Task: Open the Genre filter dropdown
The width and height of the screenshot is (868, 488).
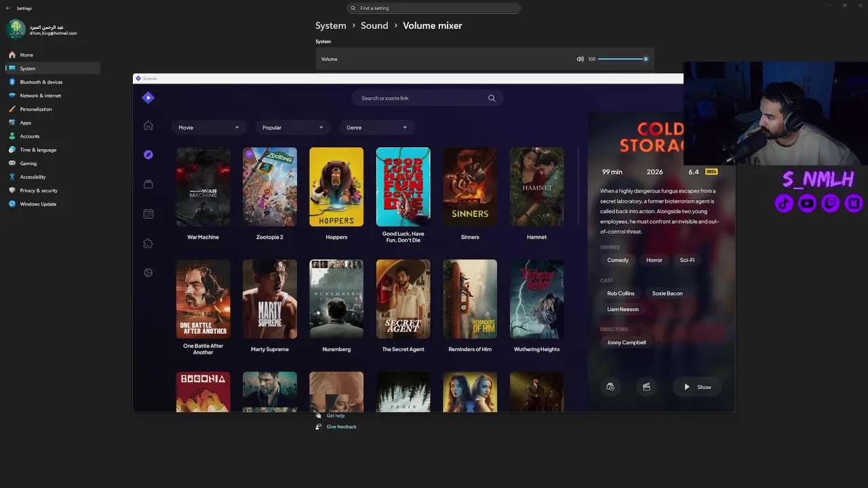Action: [x=376, y=127]
